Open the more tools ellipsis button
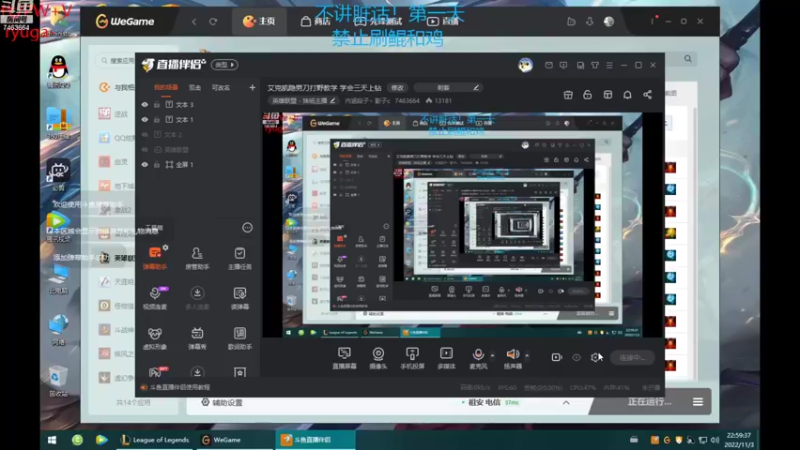 247,228
